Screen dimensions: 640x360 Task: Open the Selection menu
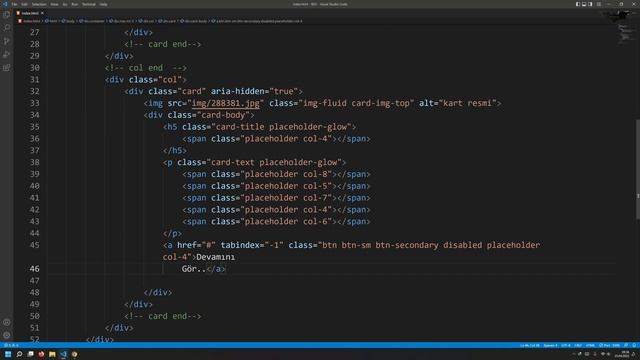pos(39,4)
